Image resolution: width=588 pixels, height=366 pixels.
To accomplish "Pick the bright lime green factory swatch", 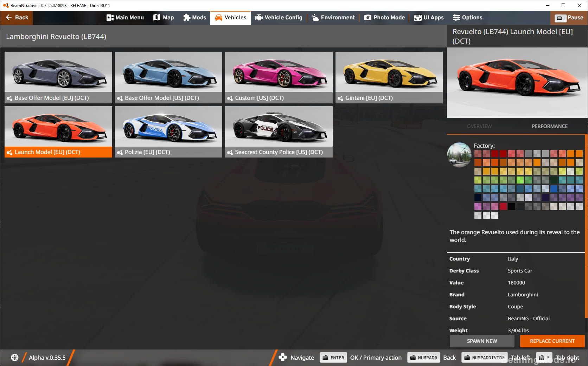I will coord(520,180).
